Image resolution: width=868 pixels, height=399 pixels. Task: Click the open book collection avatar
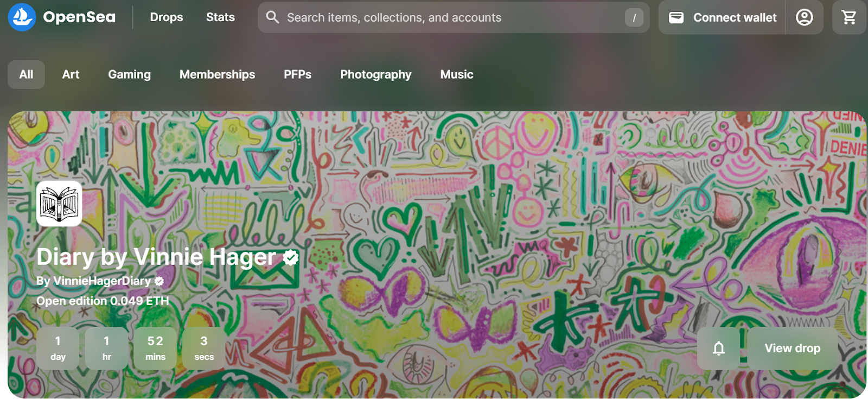click(59, 204)
